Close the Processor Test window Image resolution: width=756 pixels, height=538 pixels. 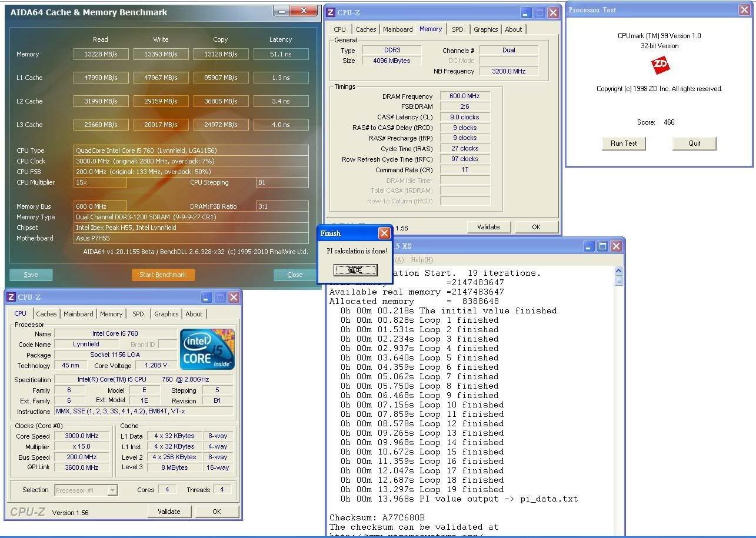pos(744,10)
